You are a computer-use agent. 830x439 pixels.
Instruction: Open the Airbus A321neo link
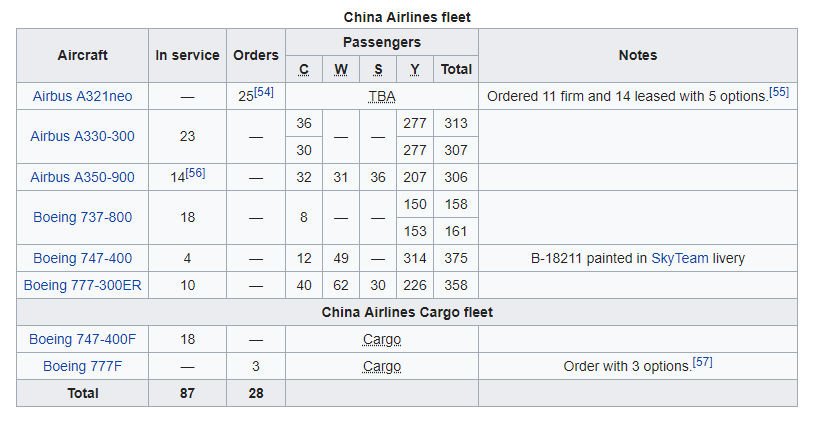82,97
